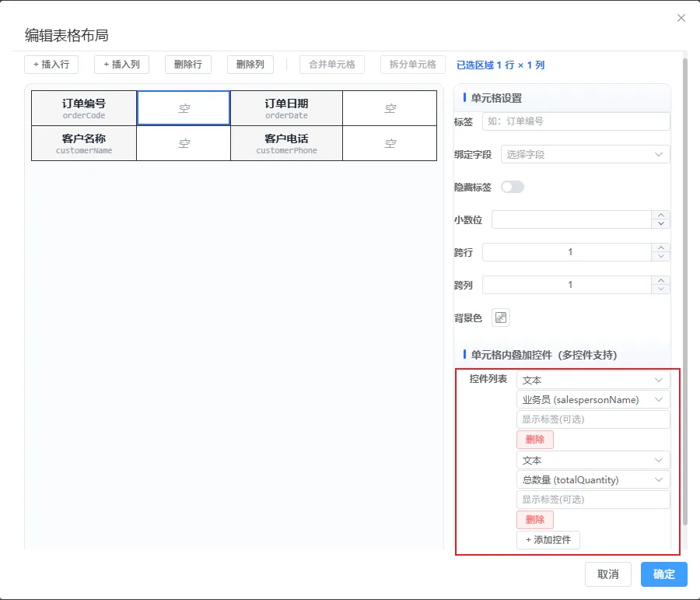Open the second control's 文本 type dropdown
This screenshot has height=600, width=700.
(x=593, y=460)
